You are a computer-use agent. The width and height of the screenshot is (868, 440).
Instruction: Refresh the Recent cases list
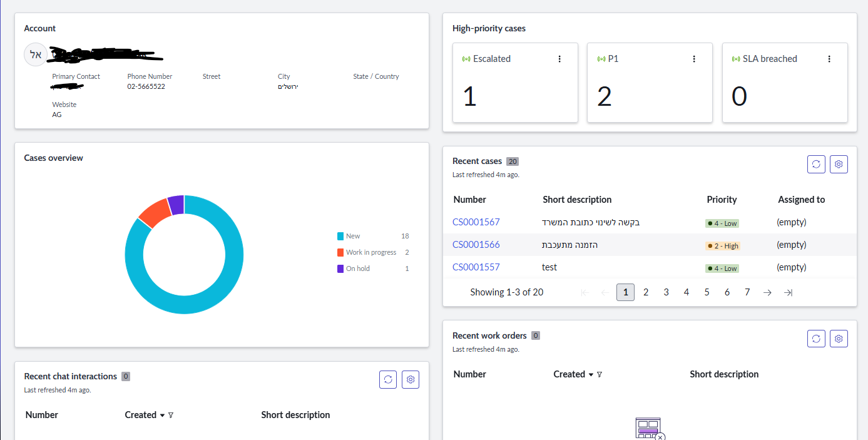816,165
